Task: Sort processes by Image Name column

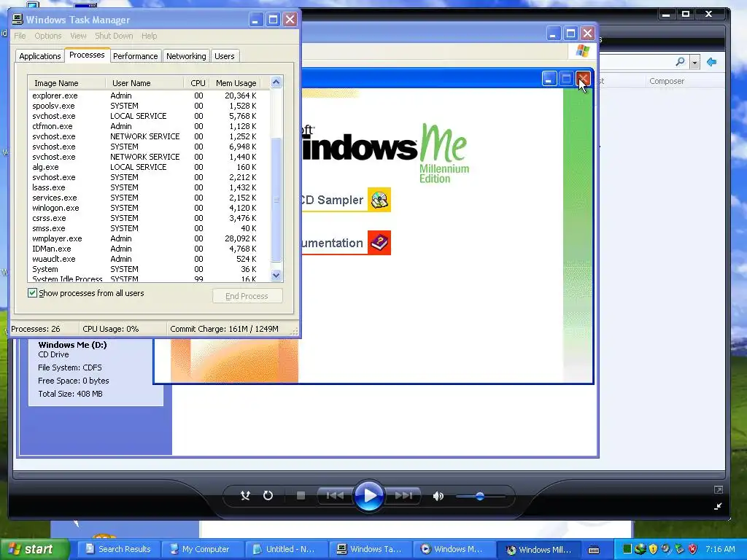Action: click(x=66, y=83)
